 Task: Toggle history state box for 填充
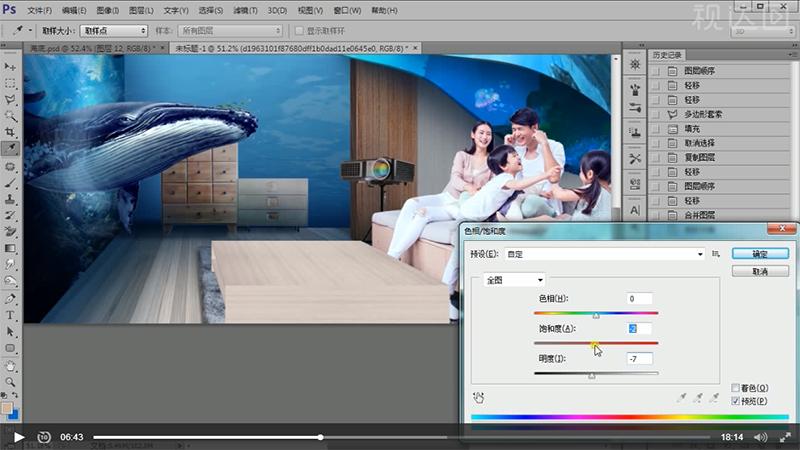tap(656, 129)
